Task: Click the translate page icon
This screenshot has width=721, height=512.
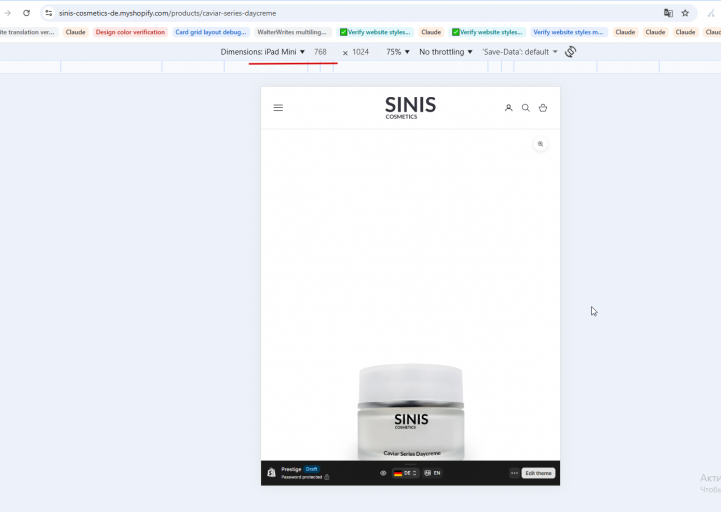Action: click(668, 13)
